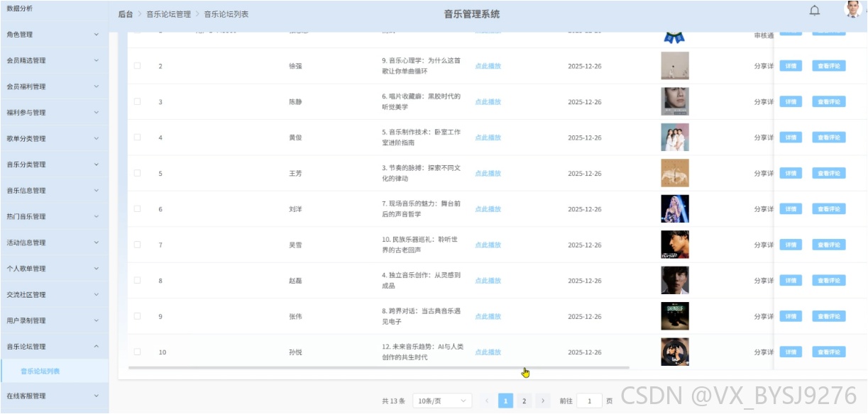This screenshot has height=414, width=868.
Task: Click 点此播放 link in 孙悦 row
Action: [488, 352]
